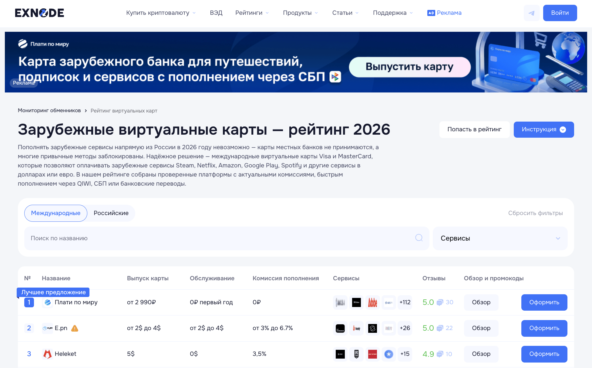Click the fourth service icon in Плати по миру row

point(388,302)
